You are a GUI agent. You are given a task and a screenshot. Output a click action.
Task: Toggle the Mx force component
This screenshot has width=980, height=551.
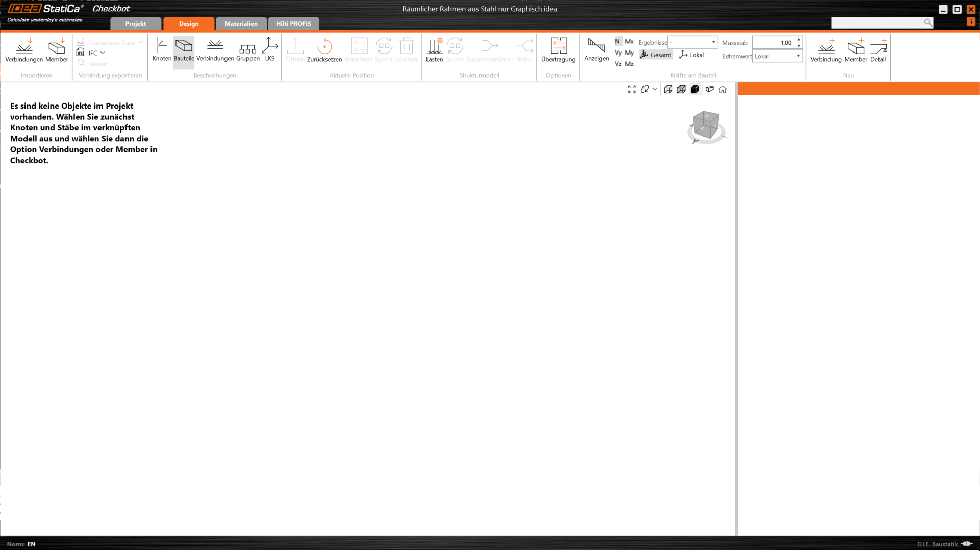point(630,41)
